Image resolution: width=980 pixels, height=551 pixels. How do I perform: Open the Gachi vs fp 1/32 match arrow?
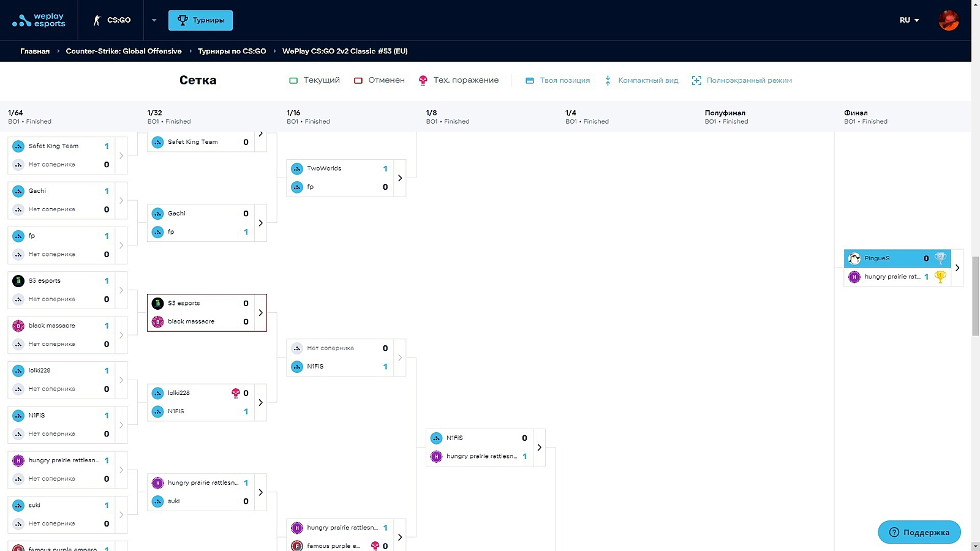261,223
